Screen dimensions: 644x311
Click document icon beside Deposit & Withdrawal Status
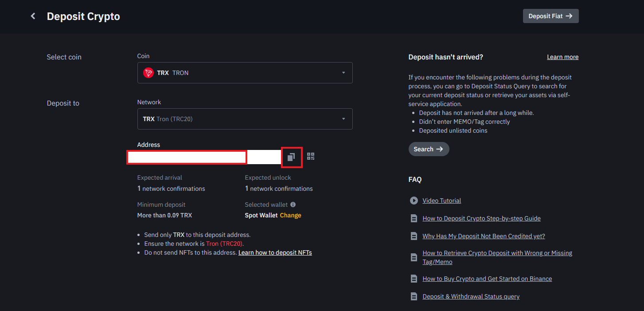414,296
